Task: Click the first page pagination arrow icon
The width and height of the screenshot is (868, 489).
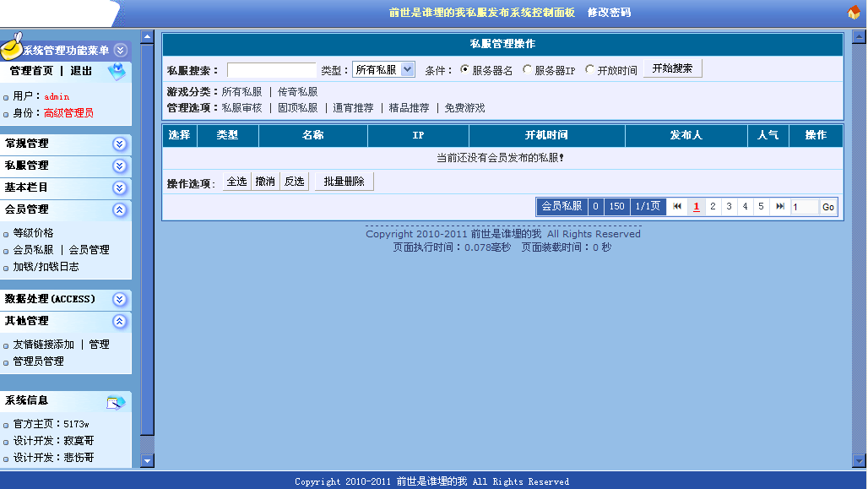Action: pos(677,207)
